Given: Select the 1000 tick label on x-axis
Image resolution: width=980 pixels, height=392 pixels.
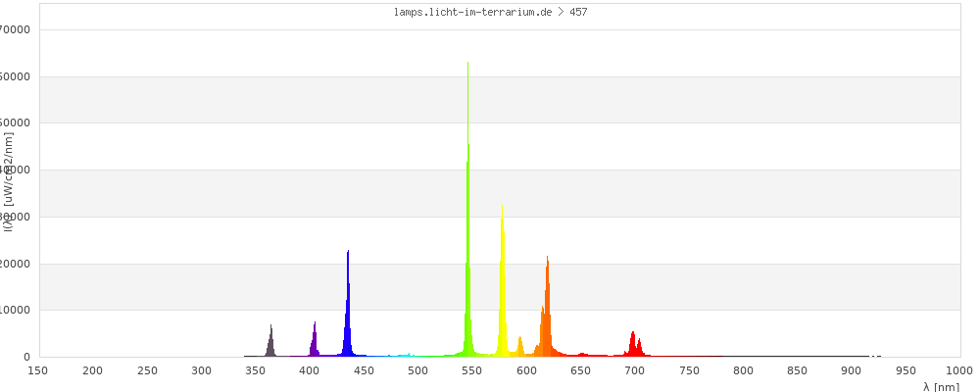Looking at the screenshot, I should tap(959, 370).
